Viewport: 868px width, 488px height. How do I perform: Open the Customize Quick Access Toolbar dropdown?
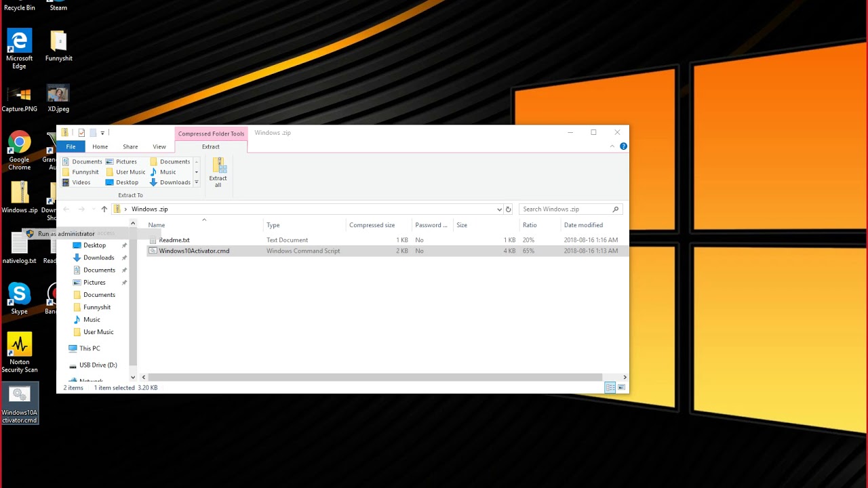click(x=102, y=133)
